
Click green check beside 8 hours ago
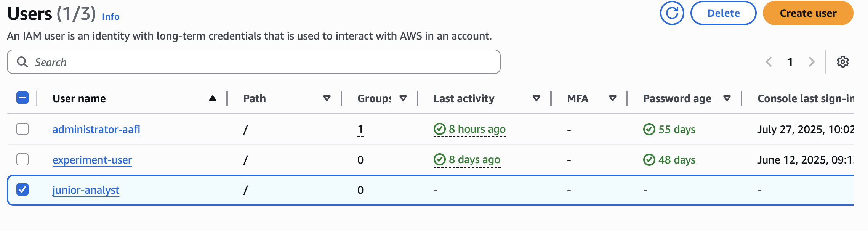click(x=440, y=129)
